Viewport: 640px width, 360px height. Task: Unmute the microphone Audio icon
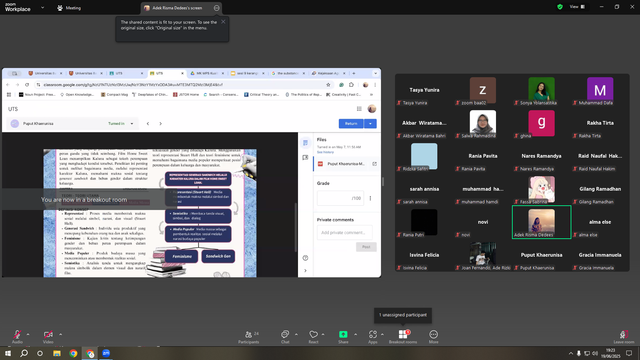click(17, 334)
